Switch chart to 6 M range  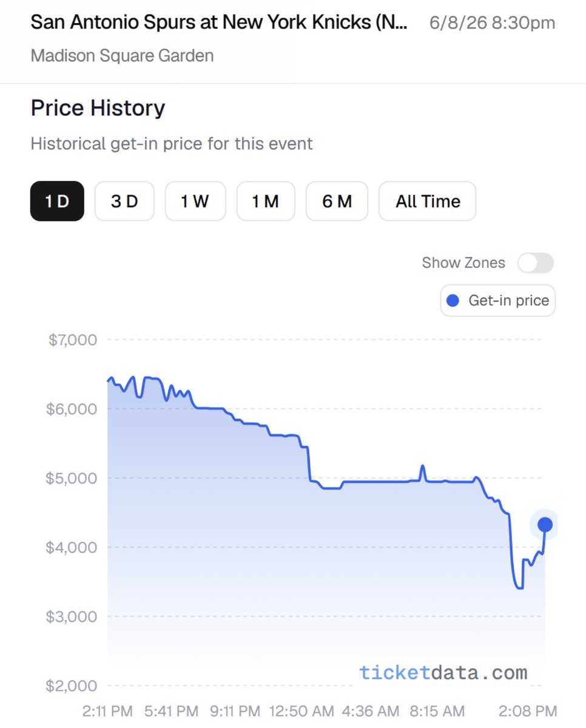337,201
